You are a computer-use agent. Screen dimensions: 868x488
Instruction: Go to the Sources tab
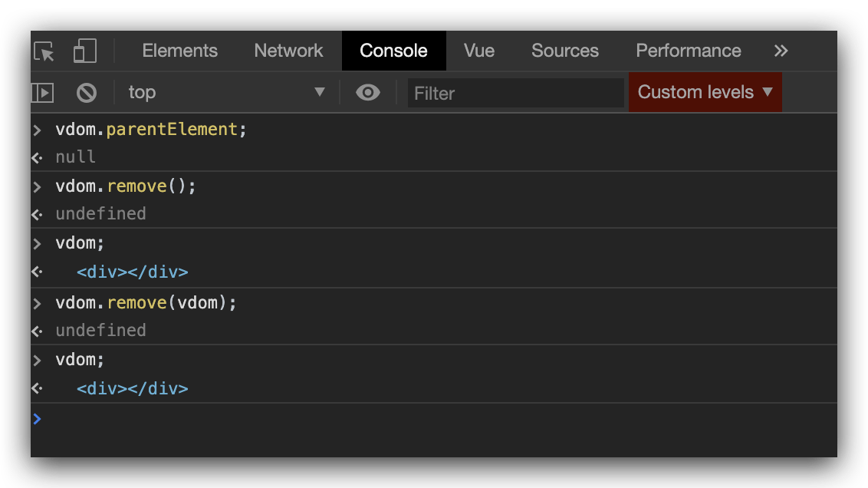tap(565, 51)
